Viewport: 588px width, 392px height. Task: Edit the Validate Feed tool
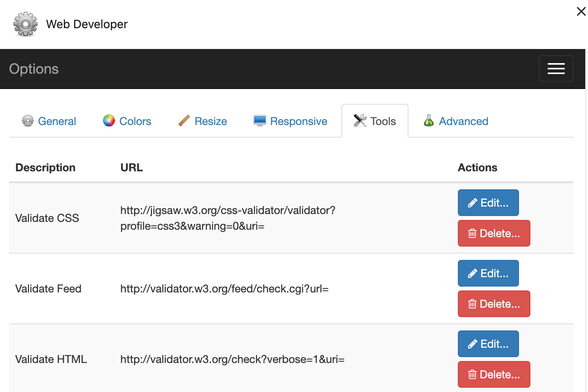488,273
